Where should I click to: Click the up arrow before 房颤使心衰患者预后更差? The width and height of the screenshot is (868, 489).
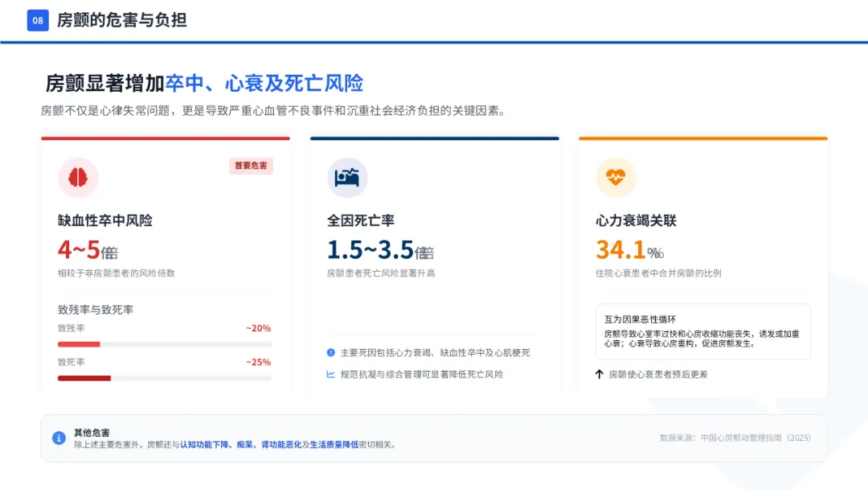point(599,374)
